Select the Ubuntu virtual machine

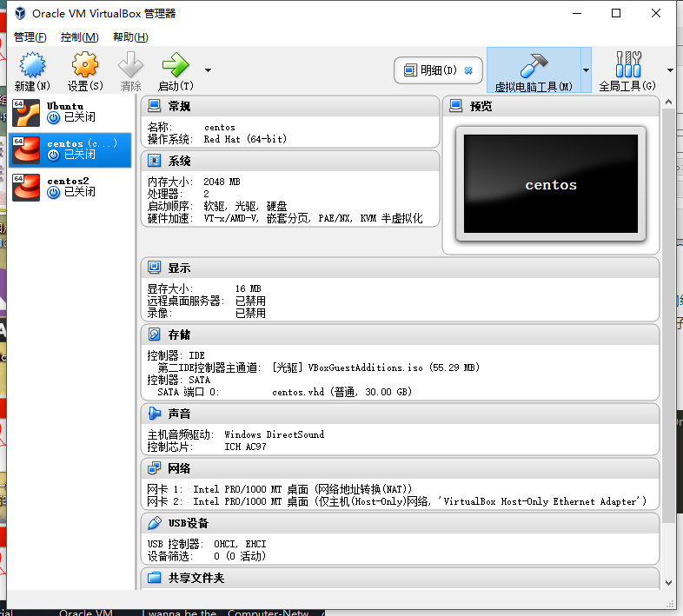[70, 112]
